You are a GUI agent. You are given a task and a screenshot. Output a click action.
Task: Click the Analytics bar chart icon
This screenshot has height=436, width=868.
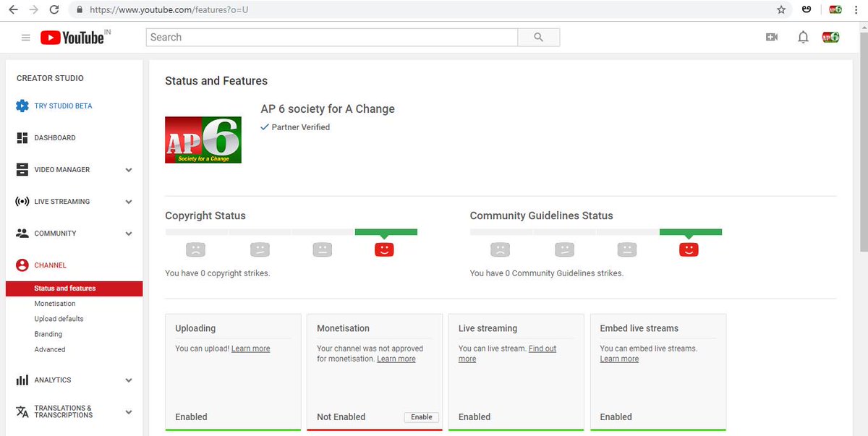(22, 380)
